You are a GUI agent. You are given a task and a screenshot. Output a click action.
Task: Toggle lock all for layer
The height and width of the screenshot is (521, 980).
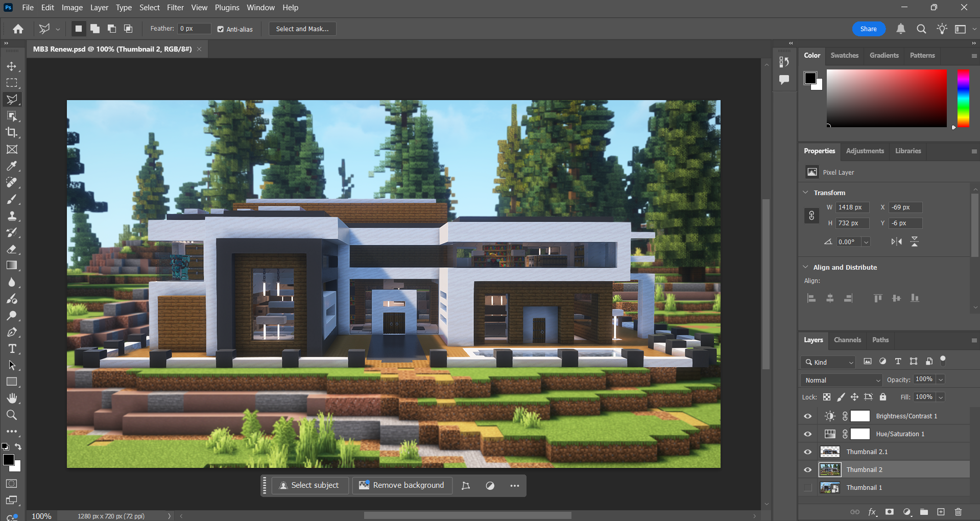[x=883, y=397]
